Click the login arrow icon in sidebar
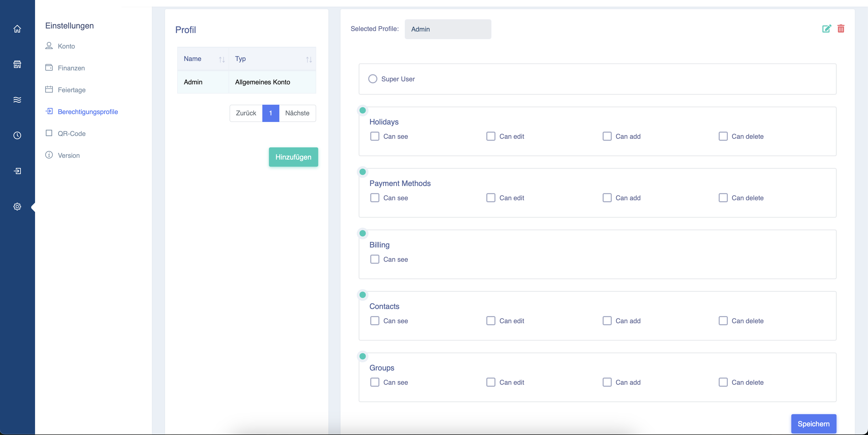Viewport: 868px width, 435px height. pyautogui.click(x=17, y=171)
